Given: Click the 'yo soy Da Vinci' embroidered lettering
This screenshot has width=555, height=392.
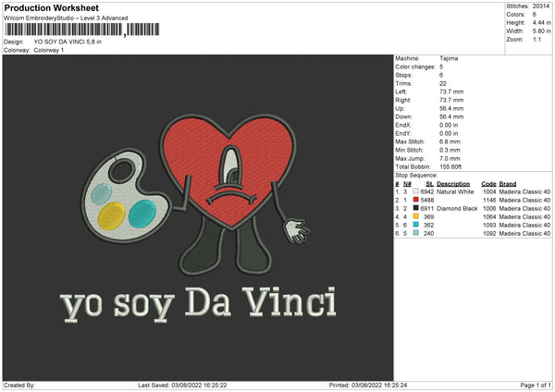Looking at the screenshot, I should click(x=198, y=304).
